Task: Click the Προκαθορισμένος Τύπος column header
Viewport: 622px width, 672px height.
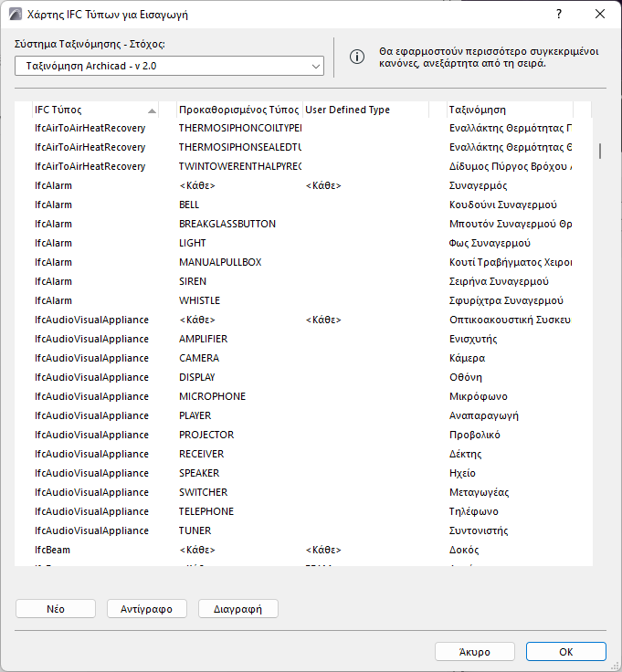Action: pyautogui.click(x=238, y=110)
